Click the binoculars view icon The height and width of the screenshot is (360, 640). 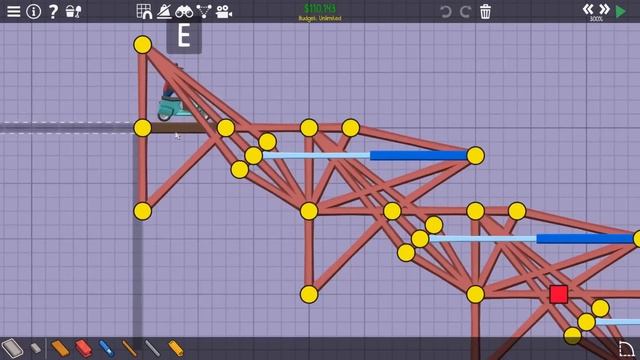pos(184,12)
